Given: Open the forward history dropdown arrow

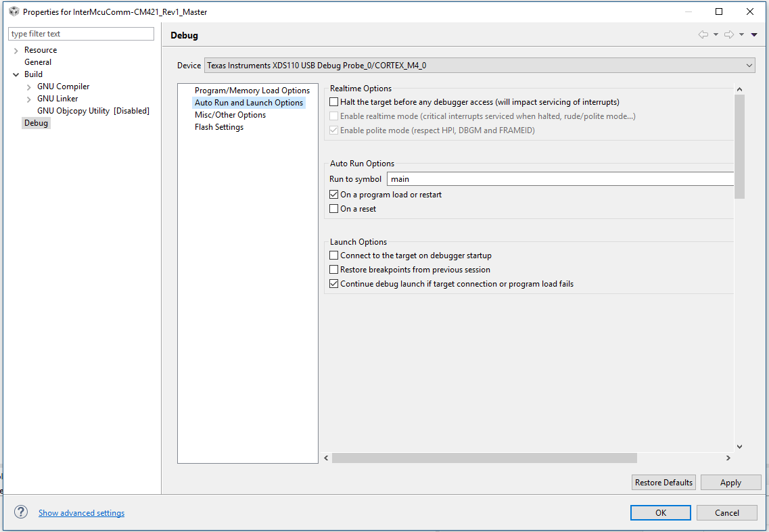Looking at the screenshot, I should [x=741, y=34].
